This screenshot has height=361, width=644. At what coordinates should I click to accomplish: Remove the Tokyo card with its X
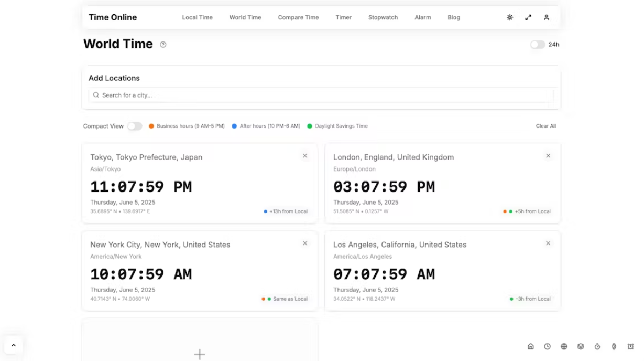click(305, 156)
